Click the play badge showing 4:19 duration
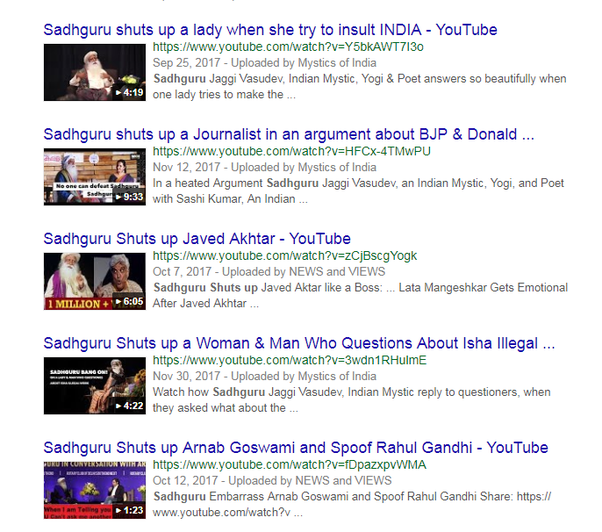 [x=130, y=93]
